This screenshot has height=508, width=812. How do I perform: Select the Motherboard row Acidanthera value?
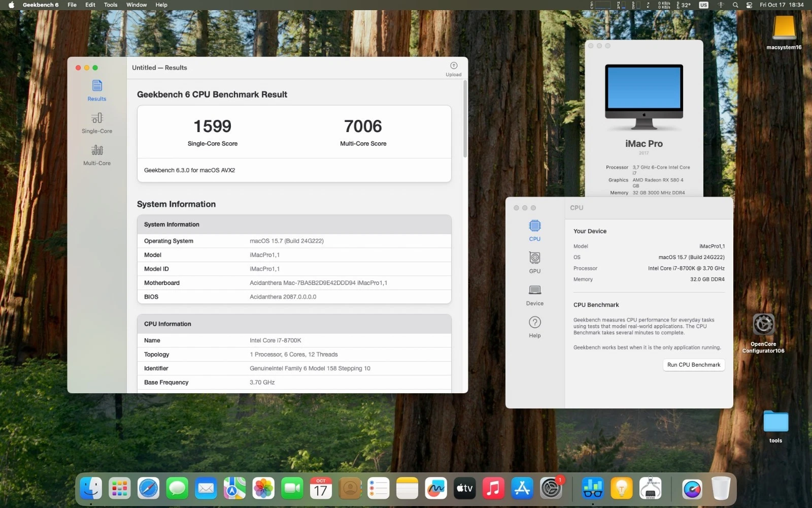[318, 283]
